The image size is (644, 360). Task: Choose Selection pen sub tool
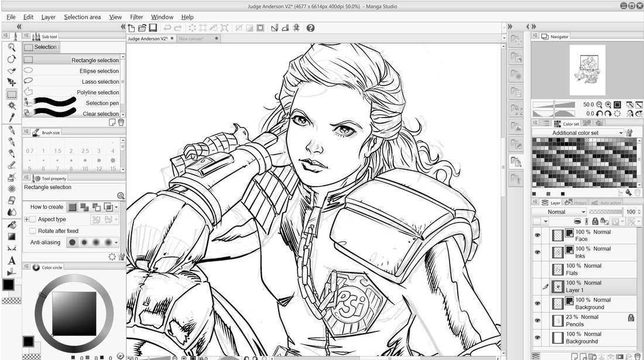pyautogui.click(x=71, y=102)
